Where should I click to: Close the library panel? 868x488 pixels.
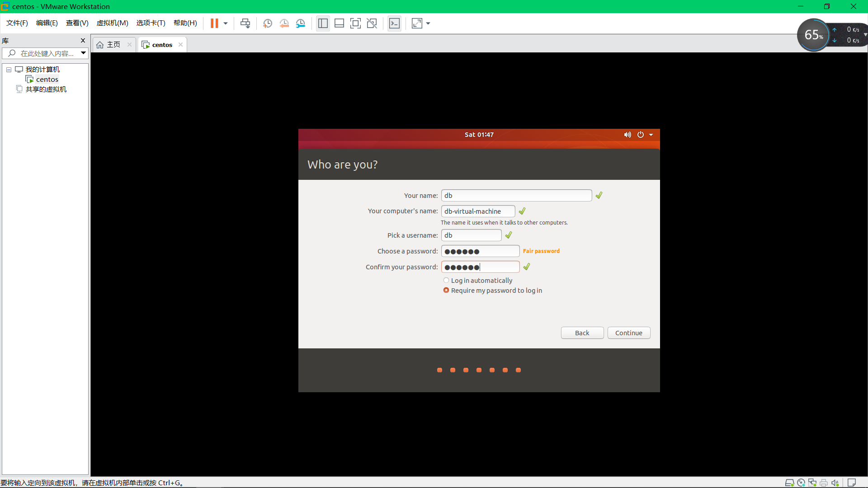[x=83, y=41]
